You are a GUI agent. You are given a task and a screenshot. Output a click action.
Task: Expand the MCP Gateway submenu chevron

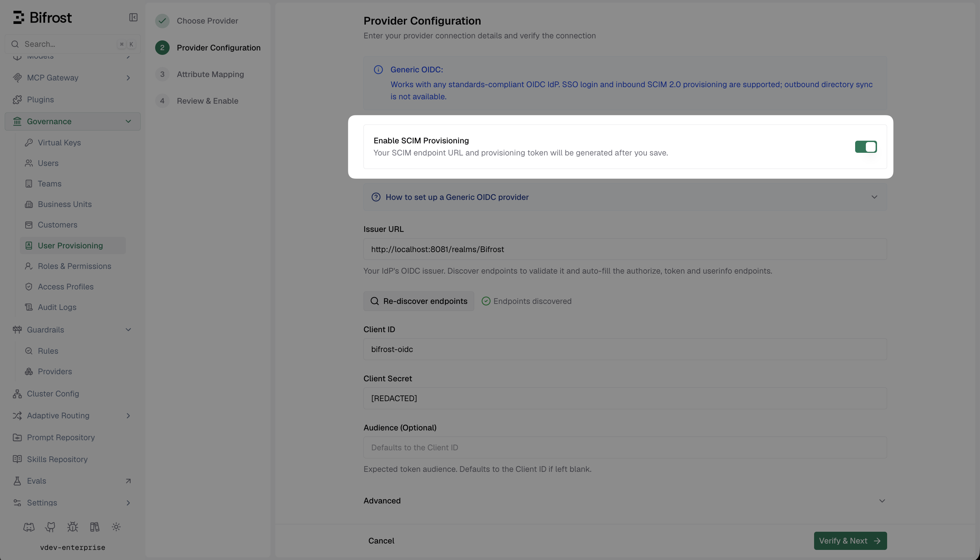point(128,78)
